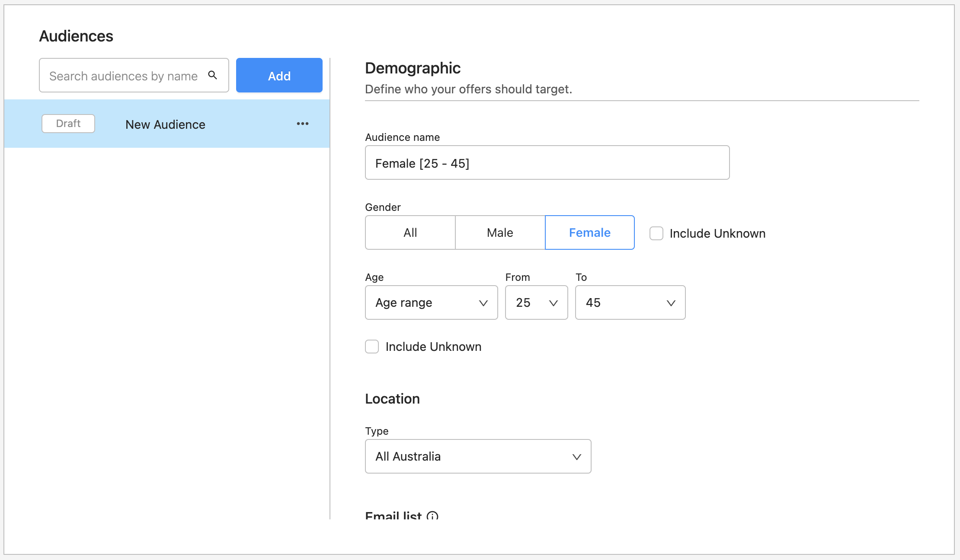The height and width of the screenshot is (560, 960).
Task: Click the search magnifier icon
Action: (212, 75)
